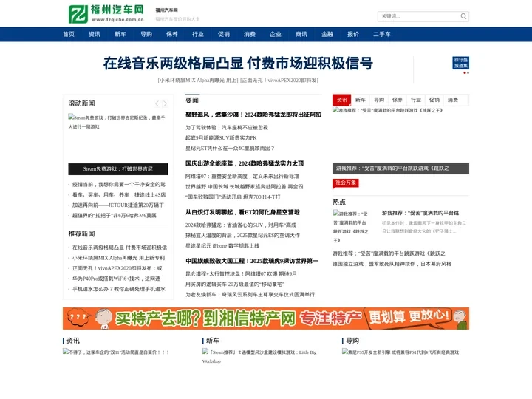Select the red 资讯 tab in right panel

tap(341, 100)
